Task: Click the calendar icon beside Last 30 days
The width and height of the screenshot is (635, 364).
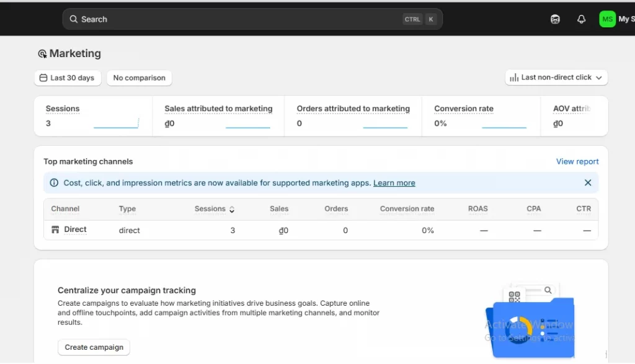Action: (44, 78)
